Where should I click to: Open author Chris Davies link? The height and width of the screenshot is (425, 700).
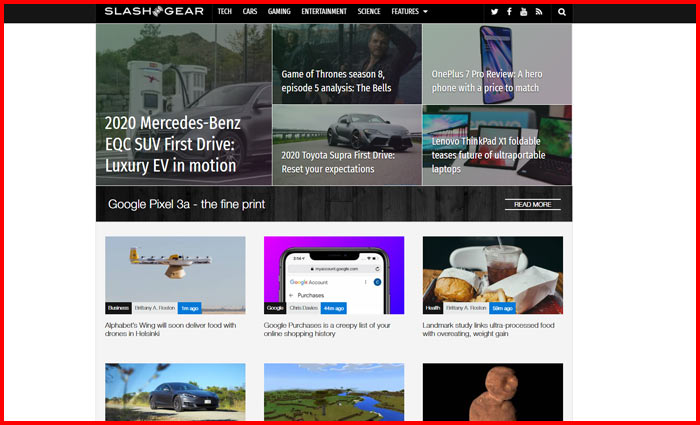click(x=304, y=308)
